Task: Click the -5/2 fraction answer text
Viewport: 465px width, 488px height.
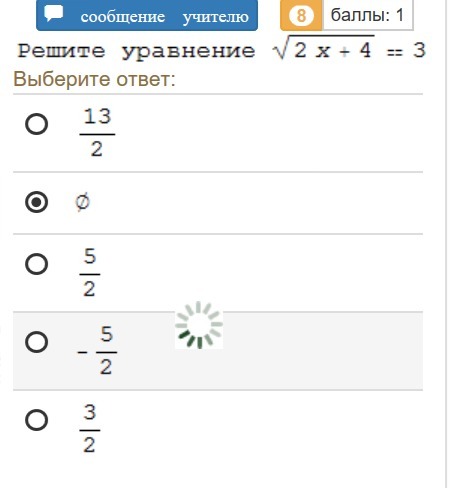Action: 97,350
